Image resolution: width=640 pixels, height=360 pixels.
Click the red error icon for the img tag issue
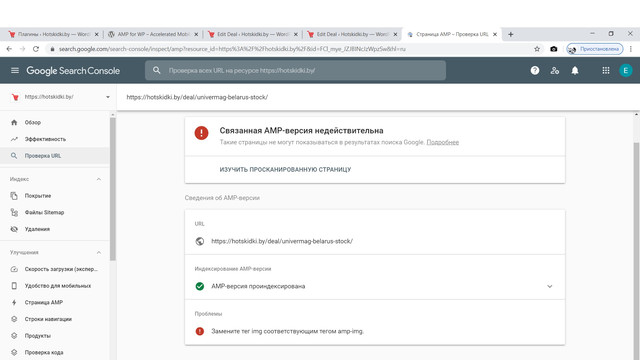200,331
